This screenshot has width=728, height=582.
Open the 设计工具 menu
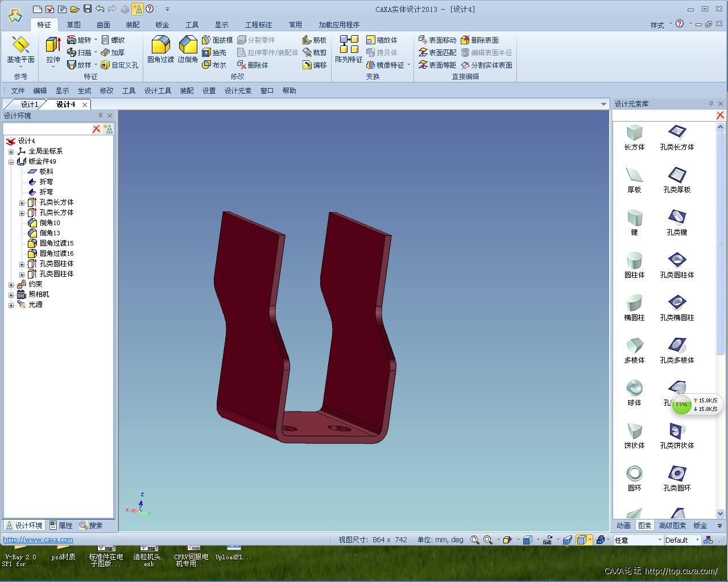[158, 91]
